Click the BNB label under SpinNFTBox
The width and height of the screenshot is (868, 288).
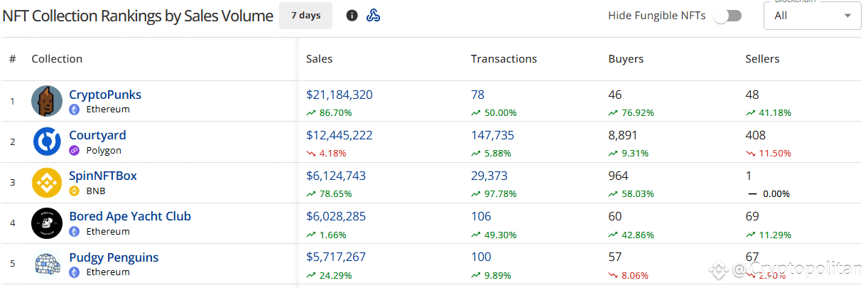97,191
